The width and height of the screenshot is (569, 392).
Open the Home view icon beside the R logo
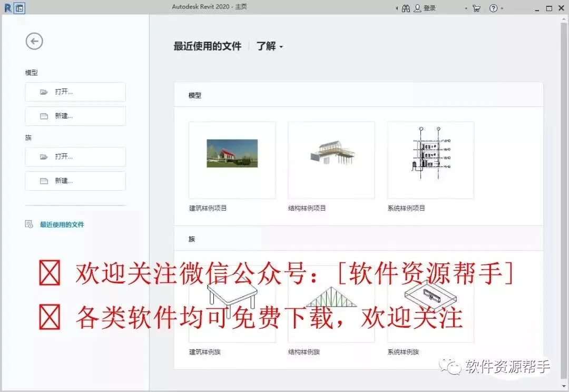click(19, 8)
